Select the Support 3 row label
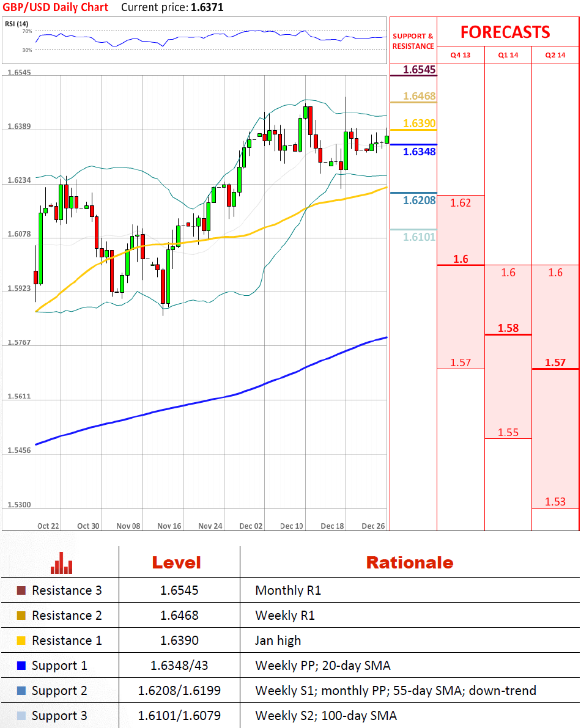Viewport: 581px width, 728px height. [59, 716]
